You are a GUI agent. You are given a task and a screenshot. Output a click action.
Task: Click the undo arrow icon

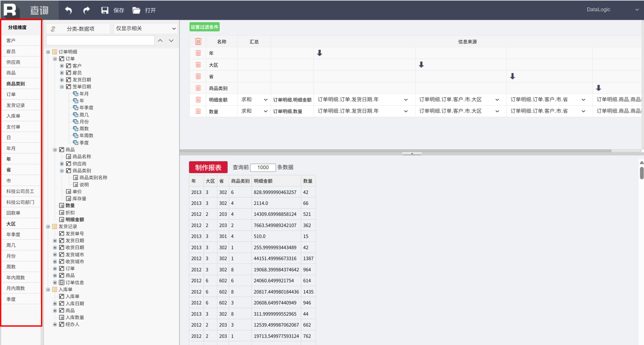click(x=69, y=10)
